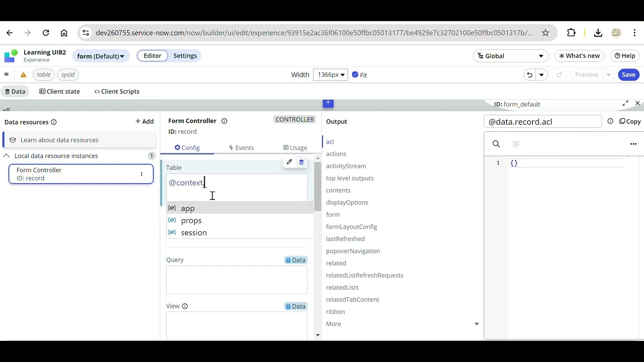Open browser downloads icon
The height and width of the screenshot is (362, 644).
598,33
